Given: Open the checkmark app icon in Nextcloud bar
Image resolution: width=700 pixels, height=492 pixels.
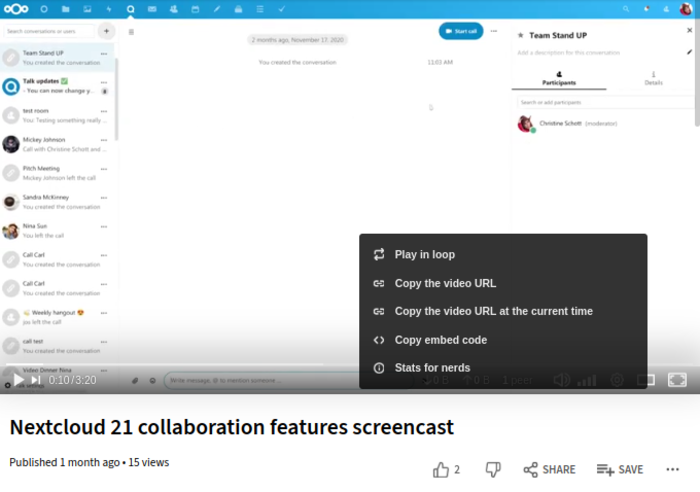Looking at the screenshot, I should click(282, 9).
